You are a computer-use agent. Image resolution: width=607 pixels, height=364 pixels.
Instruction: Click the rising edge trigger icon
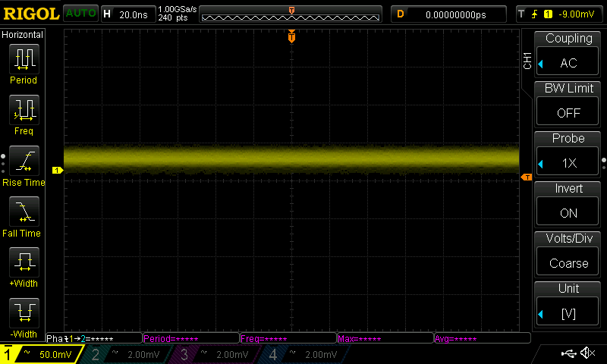click(x=535, y=14)
